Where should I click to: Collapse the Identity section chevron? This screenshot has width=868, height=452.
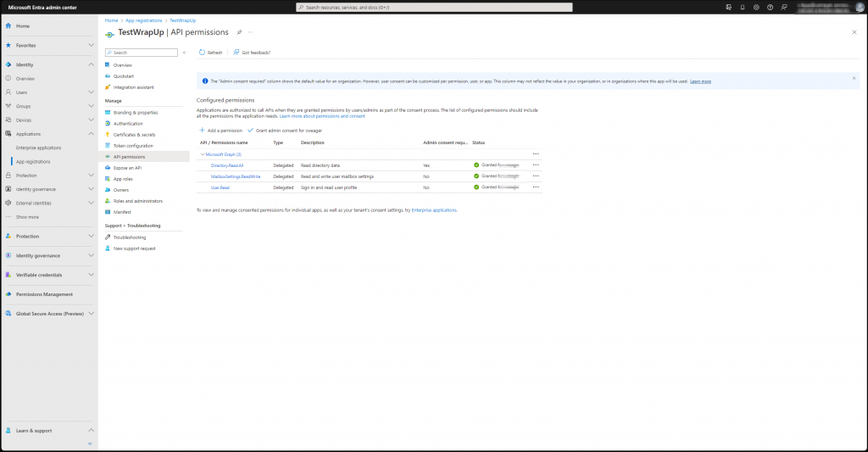(x=91, y=64)
